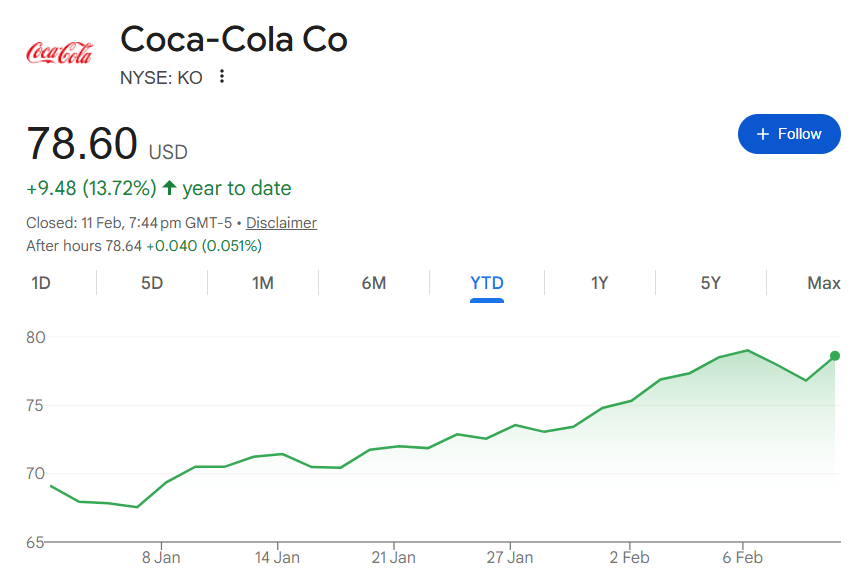
Task: Click the NYSE: KO ticker label
Action: (161, 76)
